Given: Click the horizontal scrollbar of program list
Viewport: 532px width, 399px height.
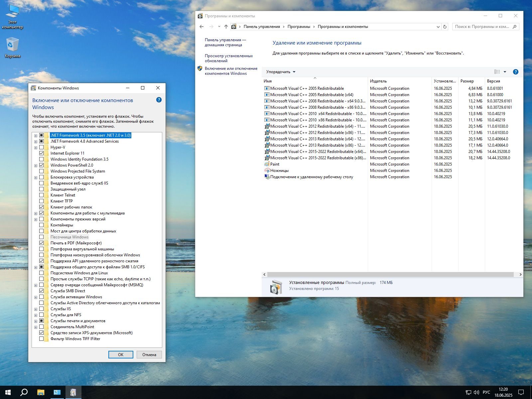Looking at the screenshot, I should [x=390, y=275].
